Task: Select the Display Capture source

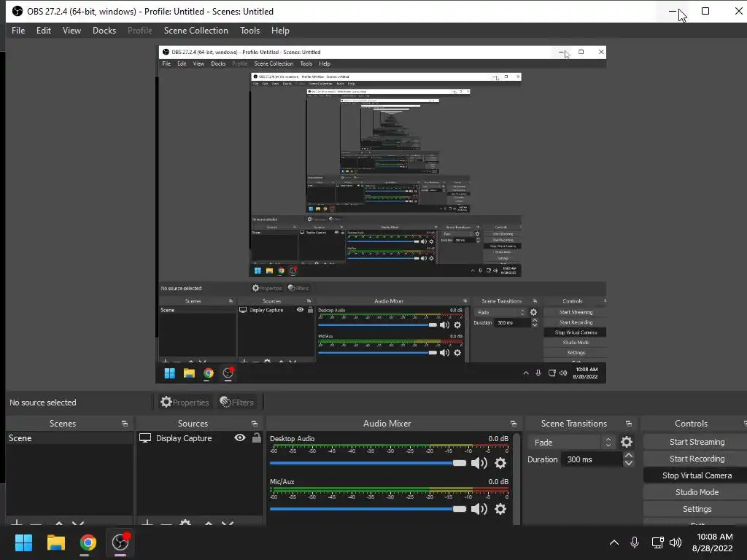Action: click(x=184, y=438)
